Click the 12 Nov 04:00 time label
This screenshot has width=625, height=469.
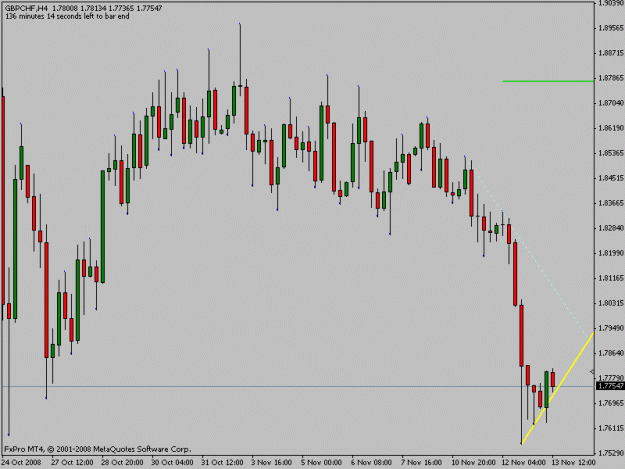pyautogui.click(x=523, y=463)
